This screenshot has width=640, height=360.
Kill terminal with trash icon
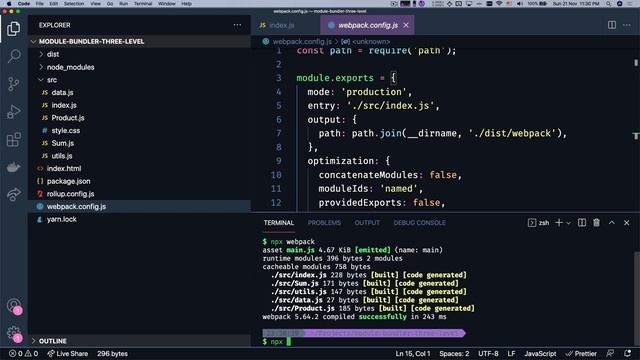point(596,222)
